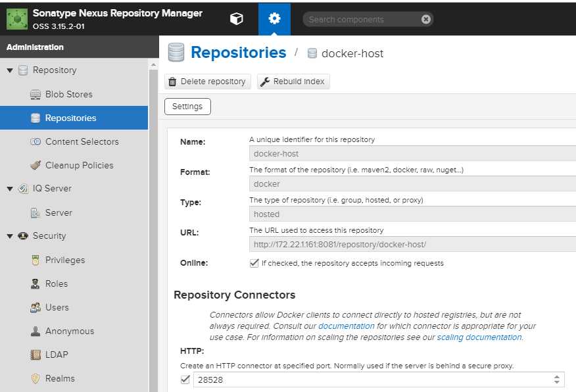
Task: Open the documentation link
Action: [x=346, y=326]
